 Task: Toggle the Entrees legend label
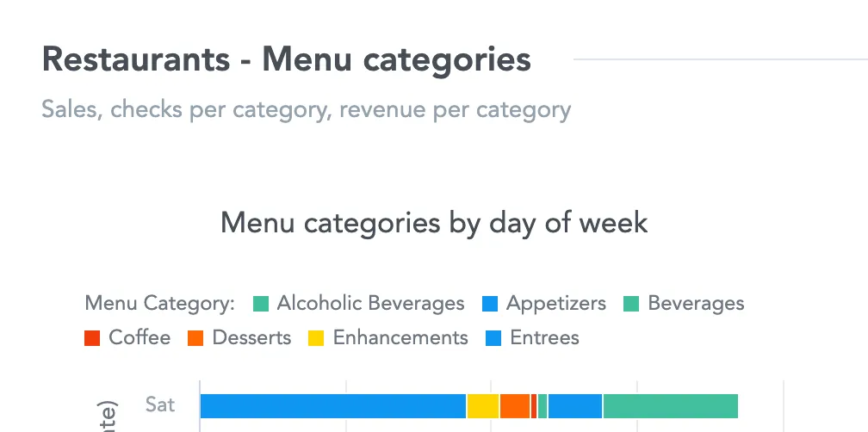[x=544, y=337]
